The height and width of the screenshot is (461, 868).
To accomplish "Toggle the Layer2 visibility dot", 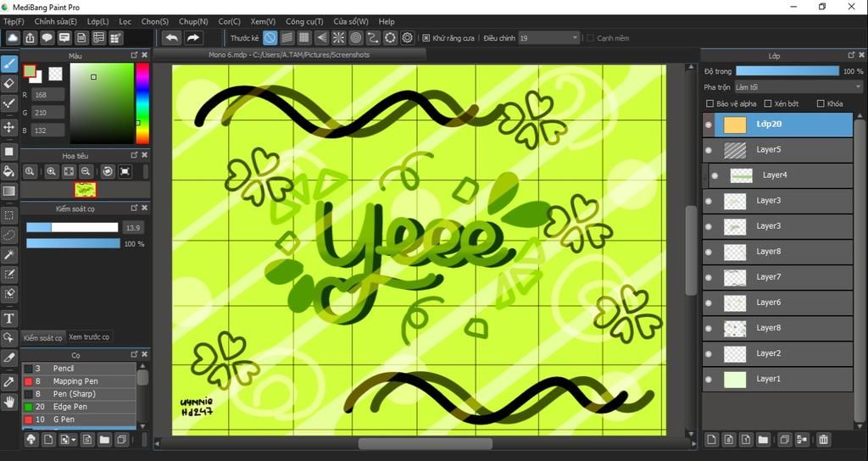I will pos(709,353).
